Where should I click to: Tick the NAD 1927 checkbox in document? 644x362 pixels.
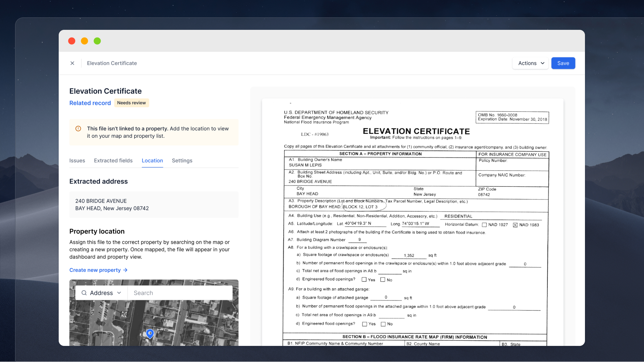484,225
